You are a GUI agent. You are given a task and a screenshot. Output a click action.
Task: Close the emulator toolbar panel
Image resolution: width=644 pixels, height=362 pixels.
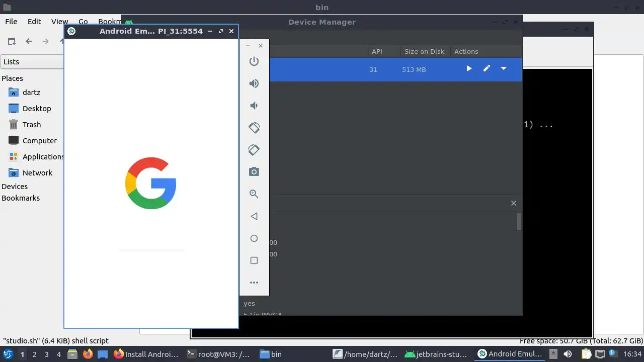[260, 46]
